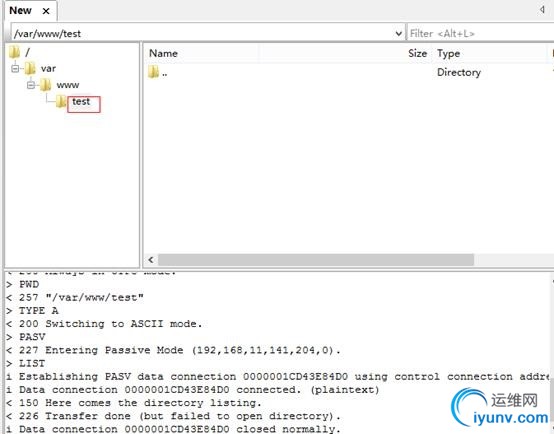Viewport: 554px width, 434px height.
Task: Focus the Filter input box
Action: tap(481, 34)
